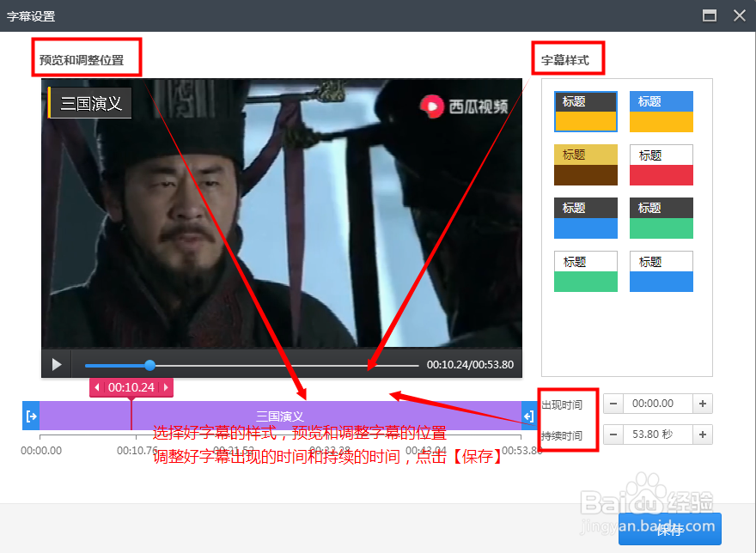Screen dimensions: 756x553
Task: Select dark title with green bar style
Action: pos(661,218)
